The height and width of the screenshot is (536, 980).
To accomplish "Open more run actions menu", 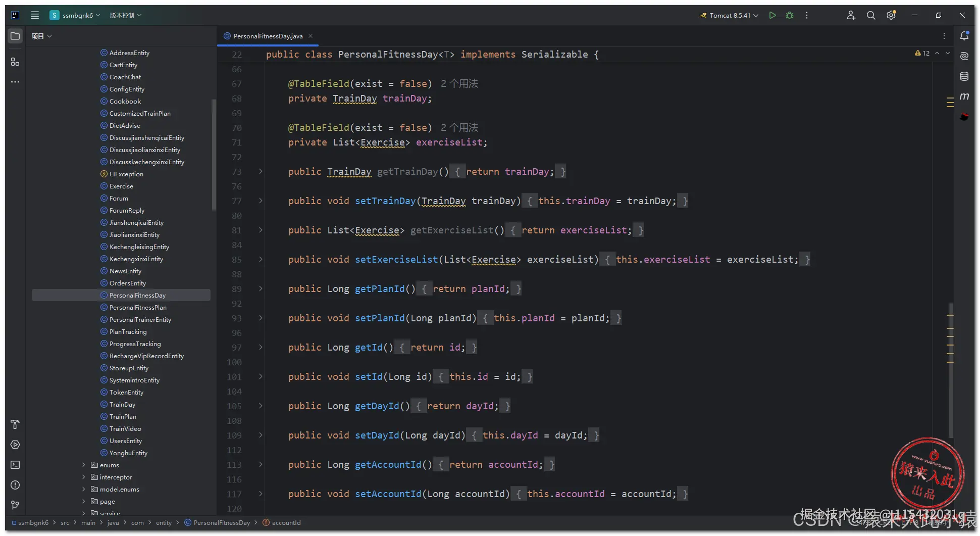I will (807, 15).
